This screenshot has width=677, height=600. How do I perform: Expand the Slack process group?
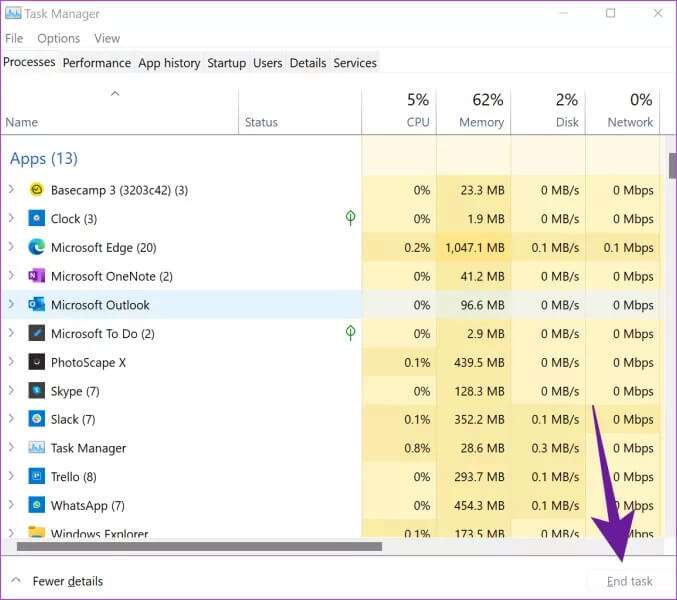point(12,419)
